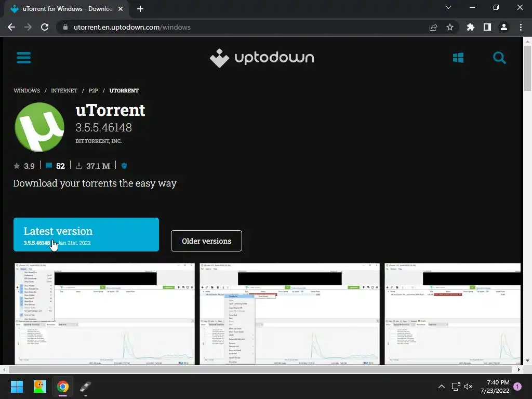Select the uTorrent for Windows tab
This screenshot has height=399, width=532.
[x=66, y=9]
